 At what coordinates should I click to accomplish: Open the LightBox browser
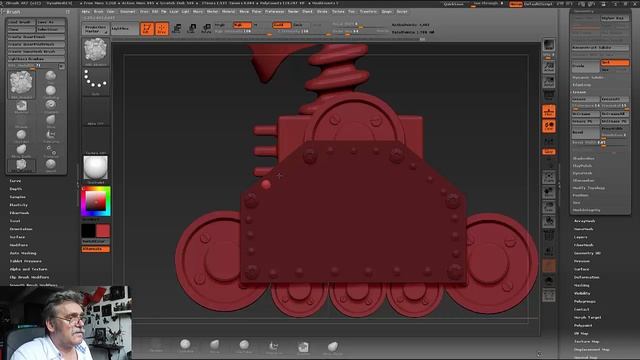(124, 29)
